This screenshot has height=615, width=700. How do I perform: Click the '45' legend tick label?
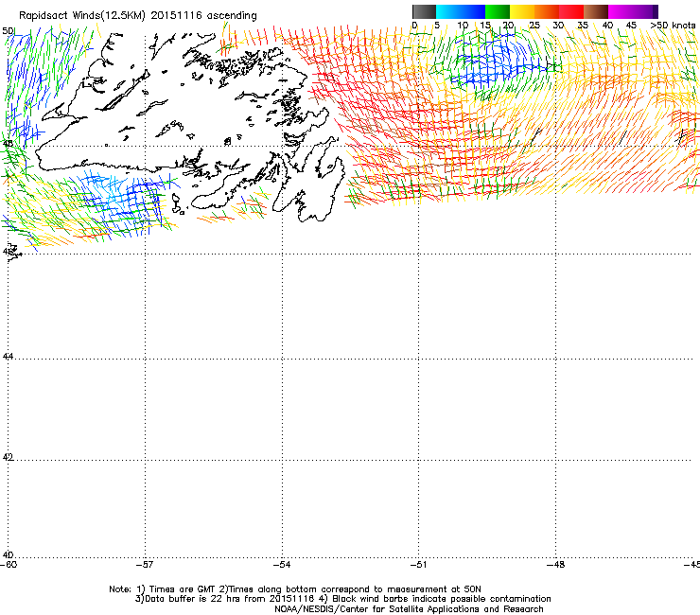coord(631,26)
